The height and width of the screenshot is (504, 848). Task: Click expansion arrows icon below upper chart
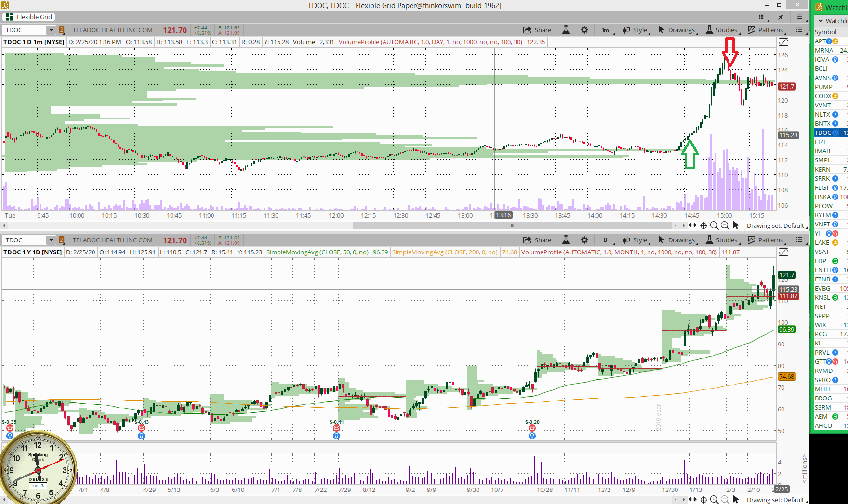pyautogui.click(x=692, y=225)
